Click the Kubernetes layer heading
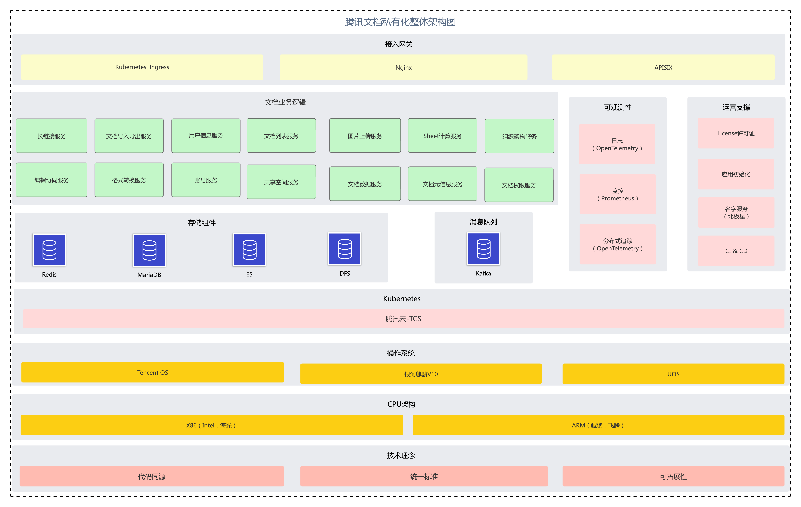801x507 pixels. click(402, 299)
